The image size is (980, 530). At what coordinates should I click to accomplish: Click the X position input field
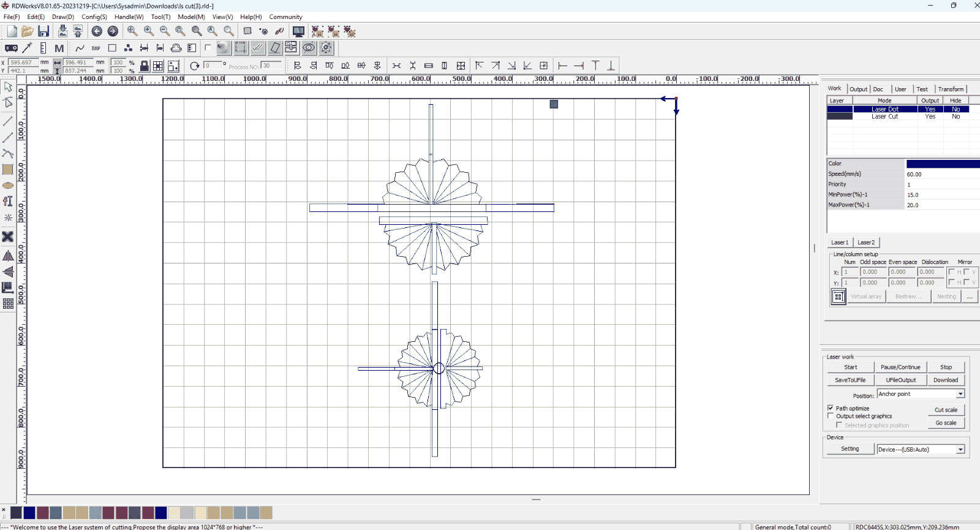click(x=23, y=62)
